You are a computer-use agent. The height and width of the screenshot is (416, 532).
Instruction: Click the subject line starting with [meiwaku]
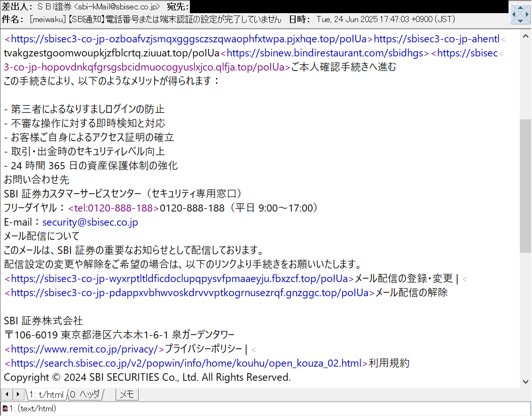click(156, 19)
